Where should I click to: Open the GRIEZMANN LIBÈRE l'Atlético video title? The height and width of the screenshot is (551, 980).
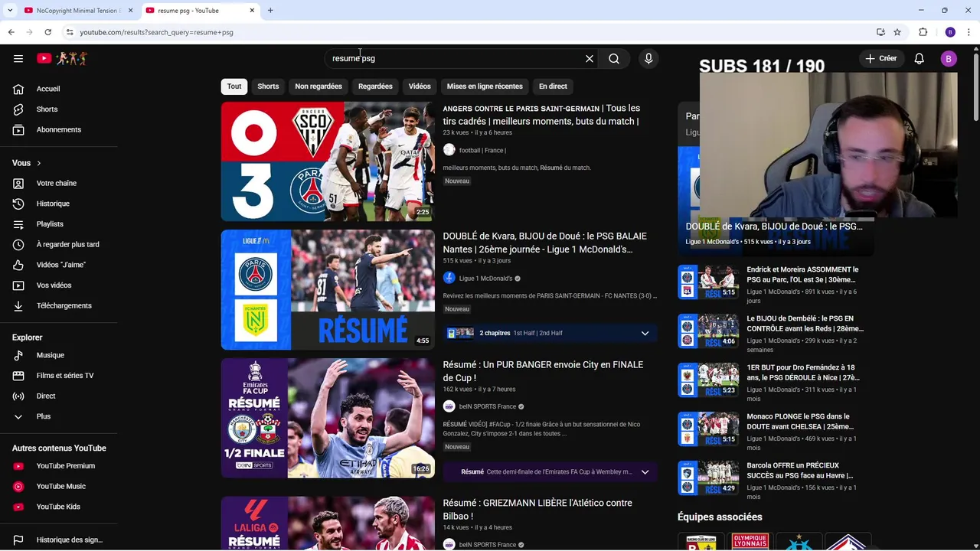(x=537, y=510)
